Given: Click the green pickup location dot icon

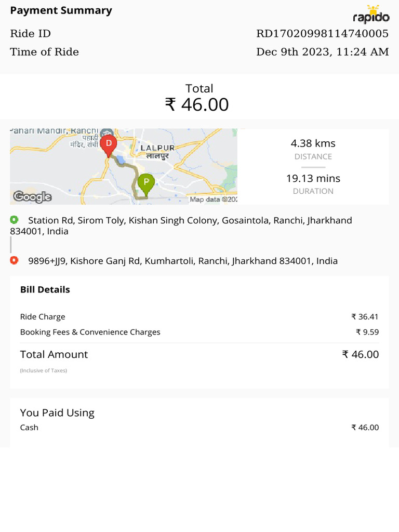Looking at the screenshot, I should (14, 220).
